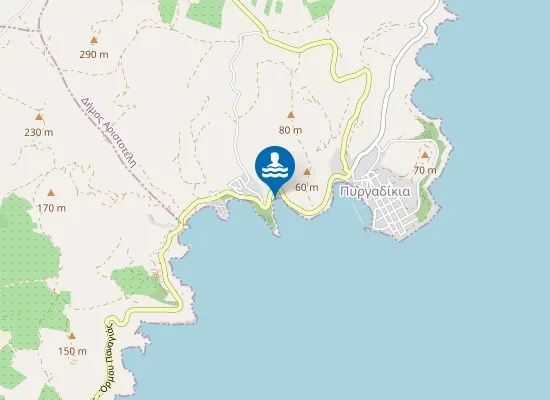Click the small peninsula below the beach marker

click(x=270, y=219)
